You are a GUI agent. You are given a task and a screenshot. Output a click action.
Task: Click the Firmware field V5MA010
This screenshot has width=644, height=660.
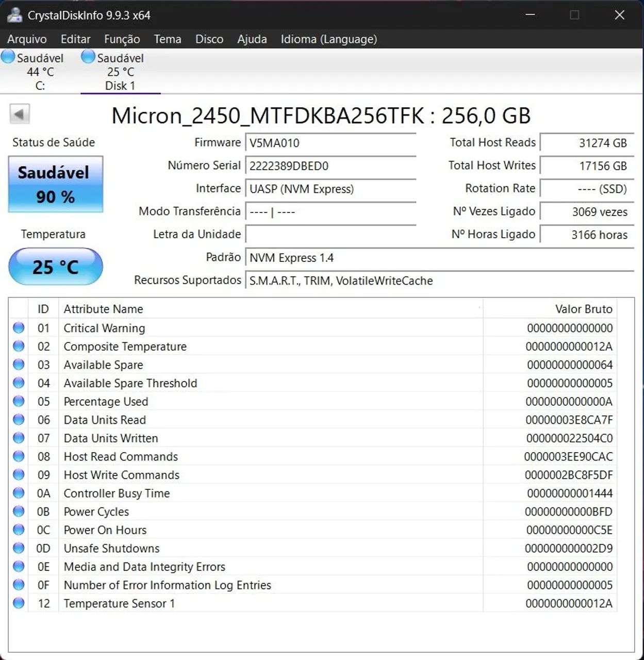pyautogui.click(x=331, y=143)
